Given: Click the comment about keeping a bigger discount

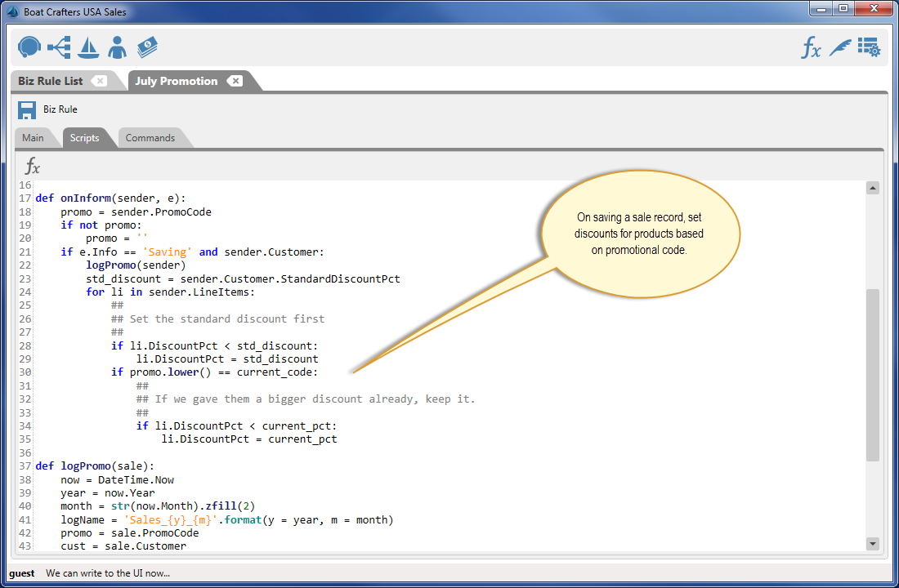Looking at the screenshot, I should pyautogui.click(x=306, y=399).
